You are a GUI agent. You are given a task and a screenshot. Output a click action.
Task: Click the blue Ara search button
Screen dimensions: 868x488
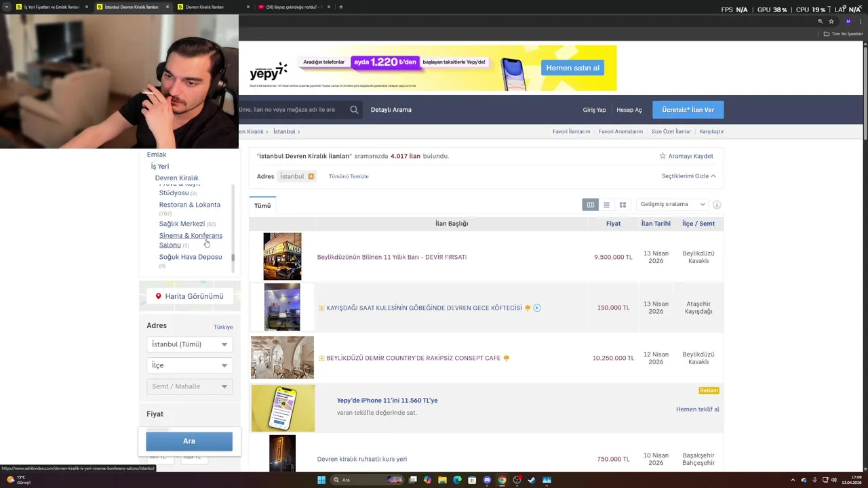coord(189,441)
